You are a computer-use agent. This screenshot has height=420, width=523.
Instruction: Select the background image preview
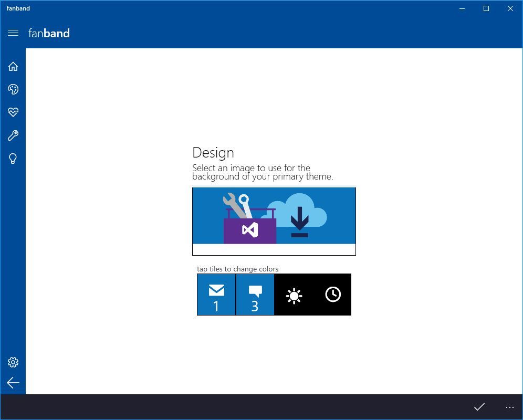coord(274,220)
